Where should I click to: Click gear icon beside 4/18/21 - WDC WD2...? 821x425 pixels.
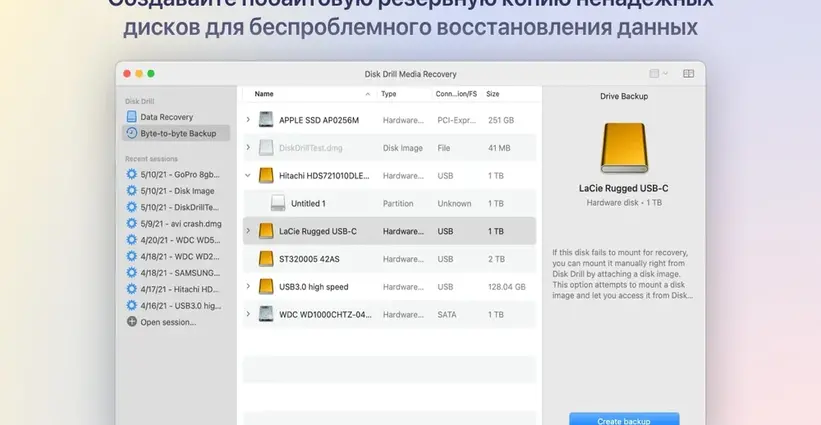(131, 256)
